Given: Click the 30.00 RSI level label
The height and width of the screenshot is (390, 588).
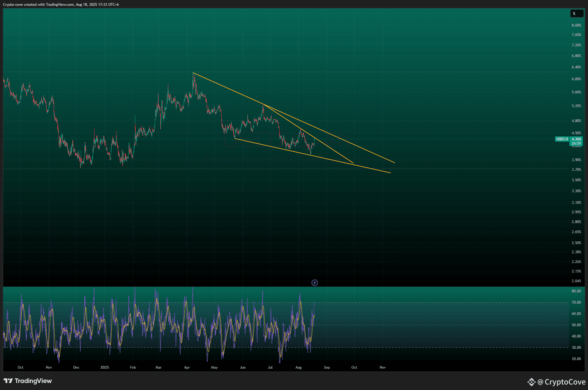Looking at the screenshot, I should pos(576,348).
